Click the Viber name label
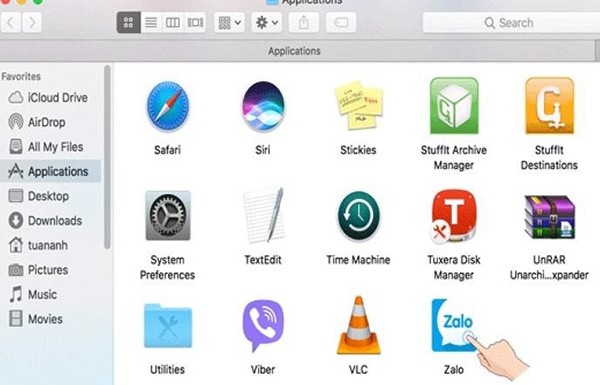The width and height of the screenshot is (600, 385). point(263,369)
